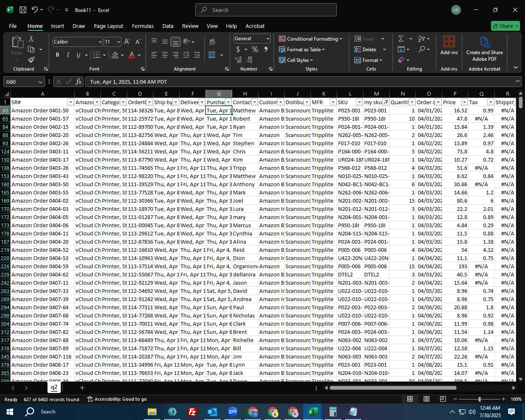Click the vertical scrollbar thumb

[x=521, y=102]
